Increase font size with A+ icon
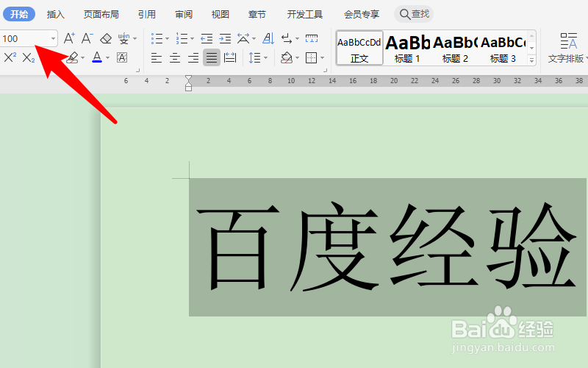Screen dimensions: 588x368 pos(69,38)
